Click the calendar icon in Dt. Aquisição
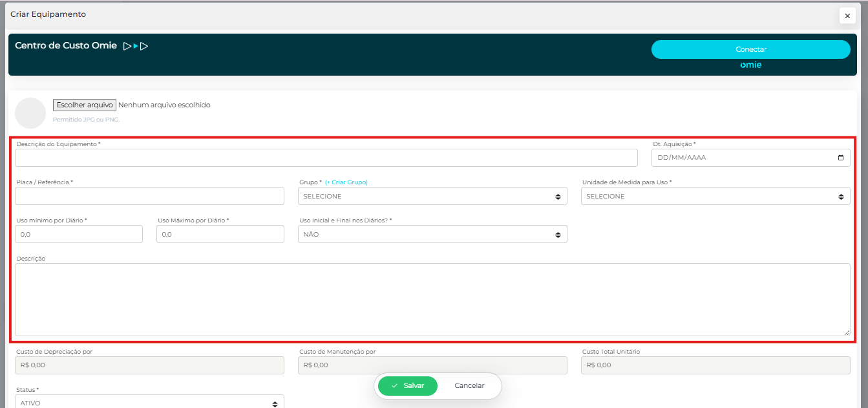The image size is (868, 408). (x=840, y=158)
